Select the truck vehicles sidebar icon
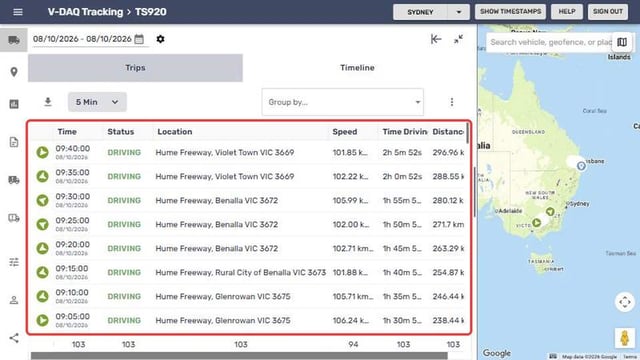This screenshot has height=360, width=640. pyautogui.click(x=14, y=40)
